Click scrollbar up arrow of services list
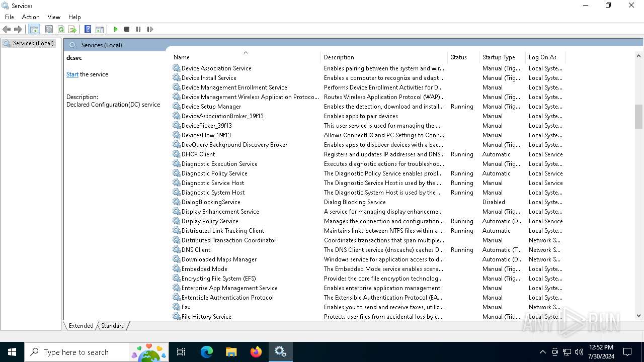 639,56
